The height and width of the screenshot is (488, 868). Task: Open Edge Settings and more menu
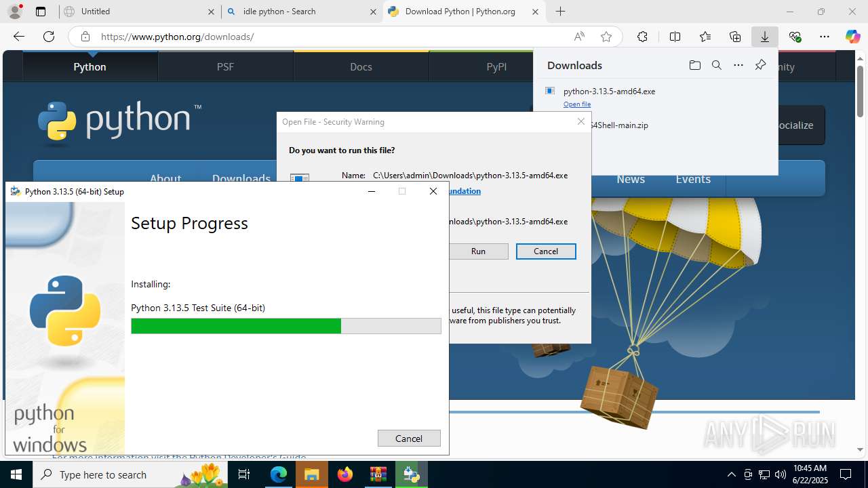(825, 37)
